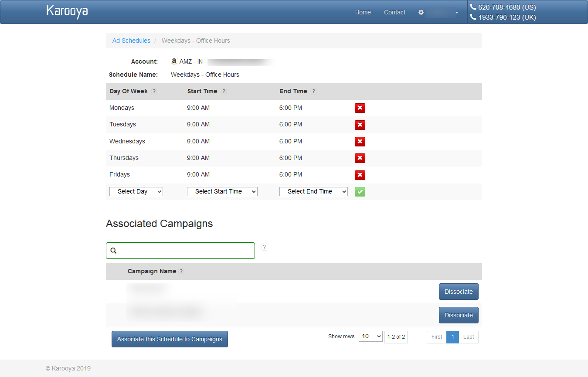Click the Amazon account icon
588x377 pixels.
click(x=174, y=61)
